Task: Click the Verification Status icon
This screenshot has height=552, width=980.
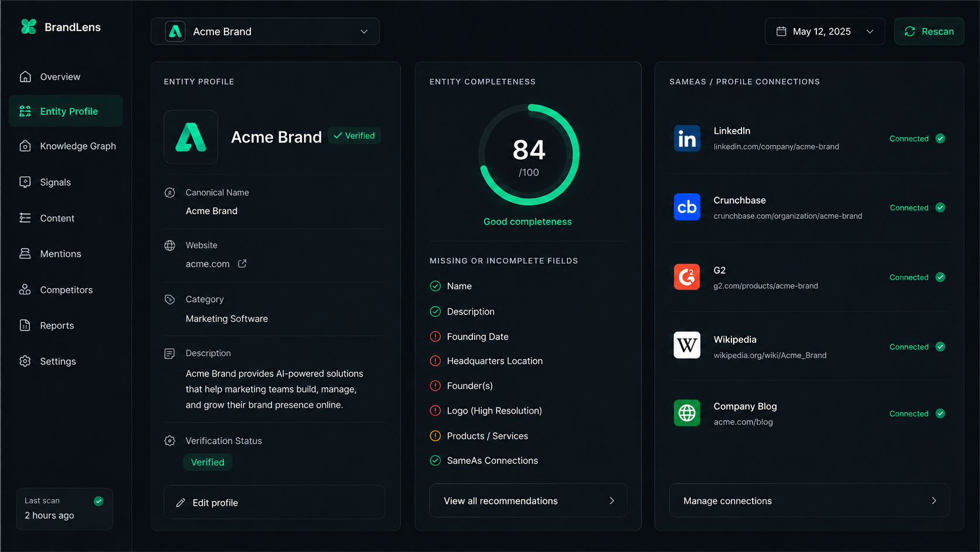Action: click(170, 441)
